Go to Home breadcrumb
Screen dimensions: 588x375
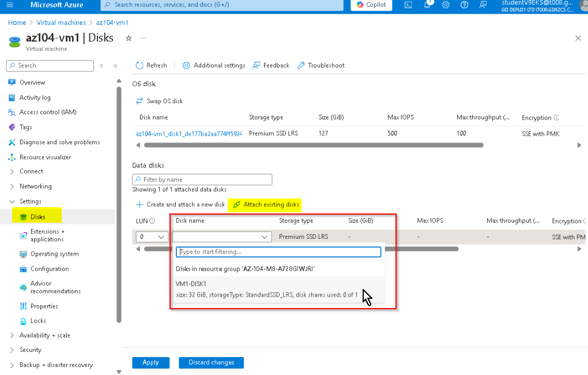[17, 22]
